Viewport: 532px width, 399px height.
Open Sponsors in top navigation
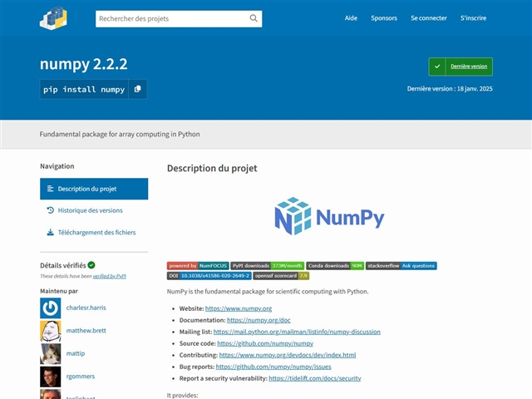point(384,18)
